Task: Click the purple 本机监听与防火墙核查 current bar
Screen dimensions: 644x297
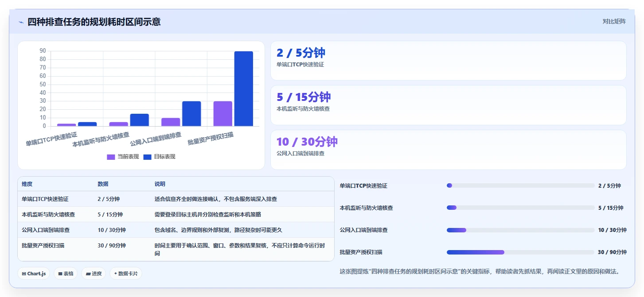Action: click(x=119, y=124)
